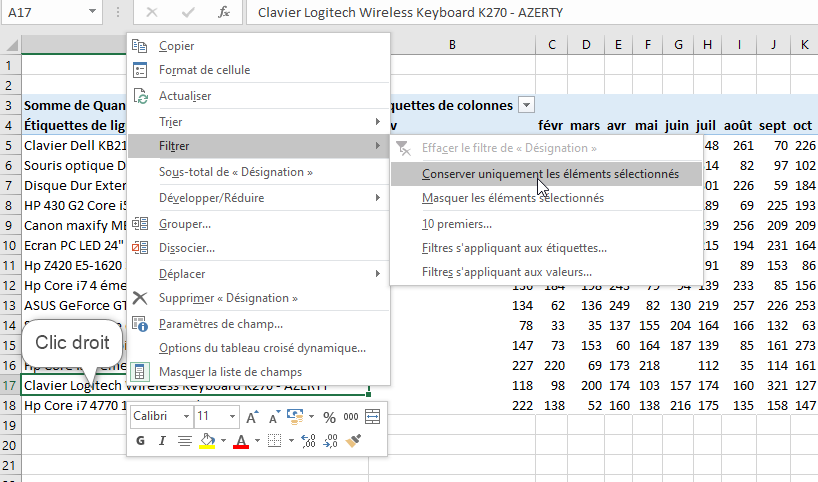The height and width of the screenshot is (482, 818).
Task: Open Filtres s'appliquant aux étiquettes...
Action: (546, 248)
